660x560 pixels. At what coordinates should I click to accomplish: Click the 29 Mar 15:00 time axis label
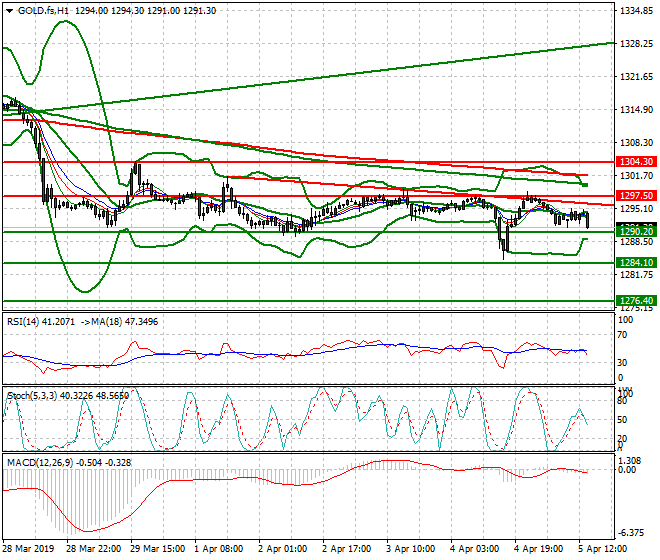point(157,549)
